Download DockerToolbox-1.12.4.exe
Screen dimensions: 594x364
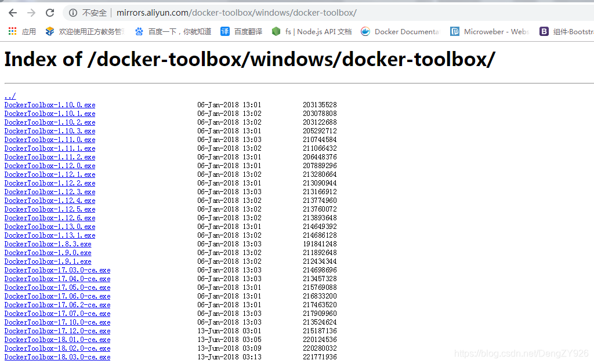click(50, 201)
